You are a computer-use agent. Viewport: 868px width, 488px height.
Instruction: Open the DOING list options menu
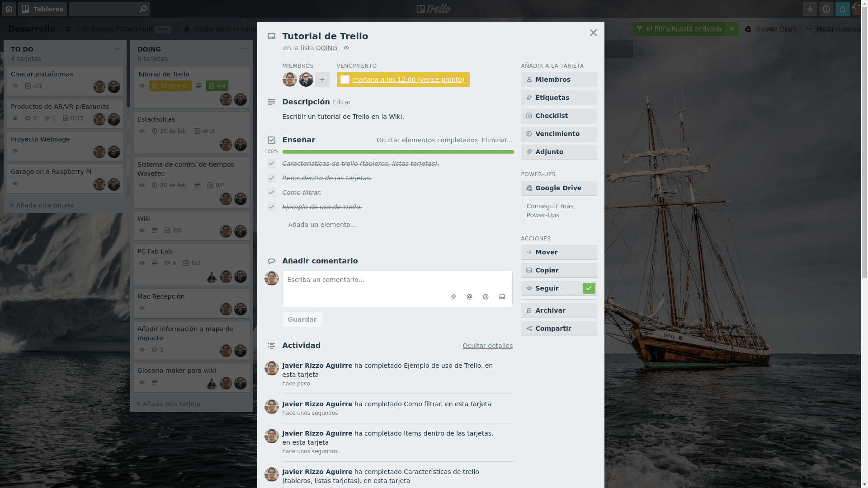[x=244, y=49]
